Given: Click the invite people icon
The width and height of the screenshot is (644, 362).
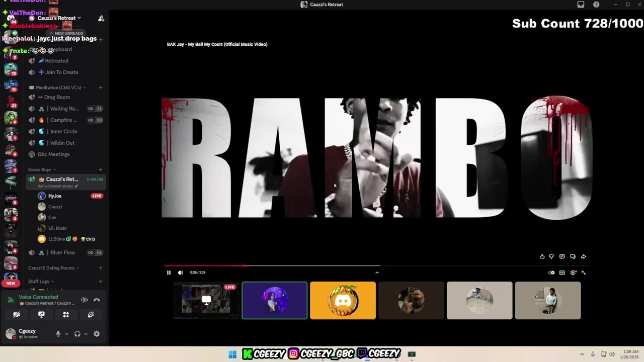Looking at the screenshot, I should (101, 18).
